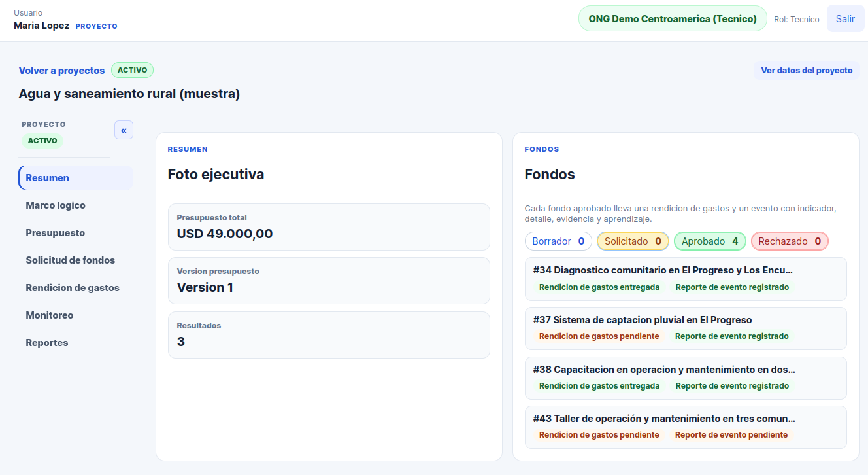Click Ver datos del proyecto button
The width and height of the screenshot is (868, 475).
[807, 71]
